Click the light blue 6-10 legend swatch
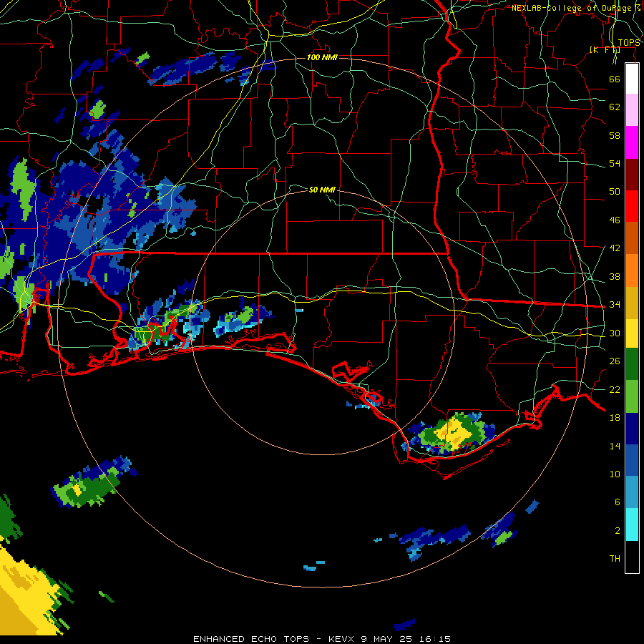The width and height of the screenshot is (644, 644). [x=632, y=492]
